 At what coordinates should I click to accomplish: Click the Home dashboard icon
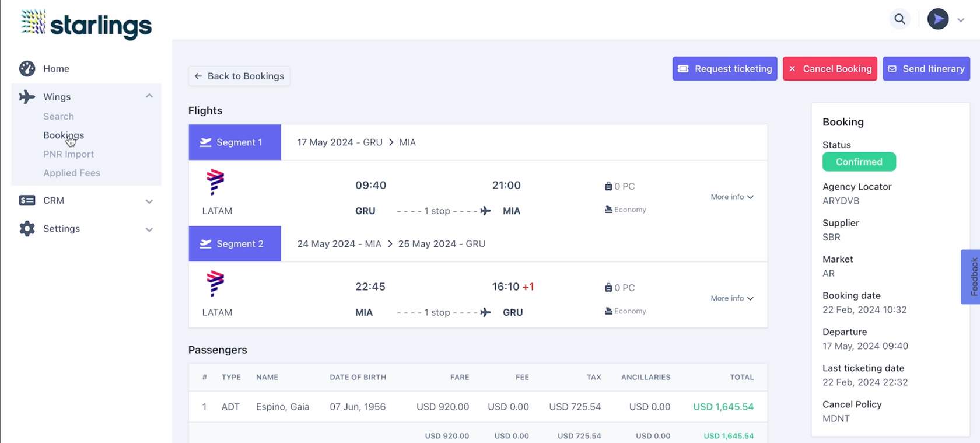(27, 68)
